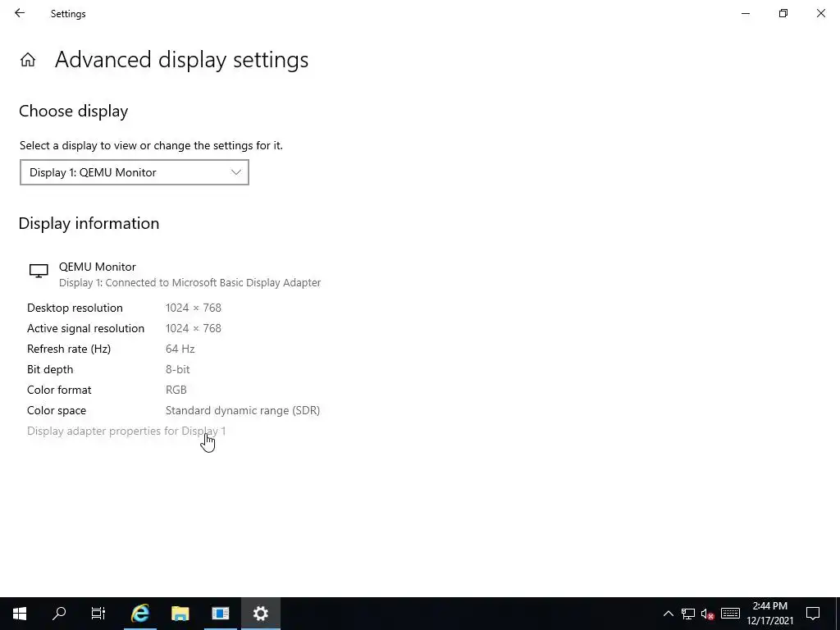
Task: Click the "64 Hz" refresh rate value
Action: (x=180, y=349)
